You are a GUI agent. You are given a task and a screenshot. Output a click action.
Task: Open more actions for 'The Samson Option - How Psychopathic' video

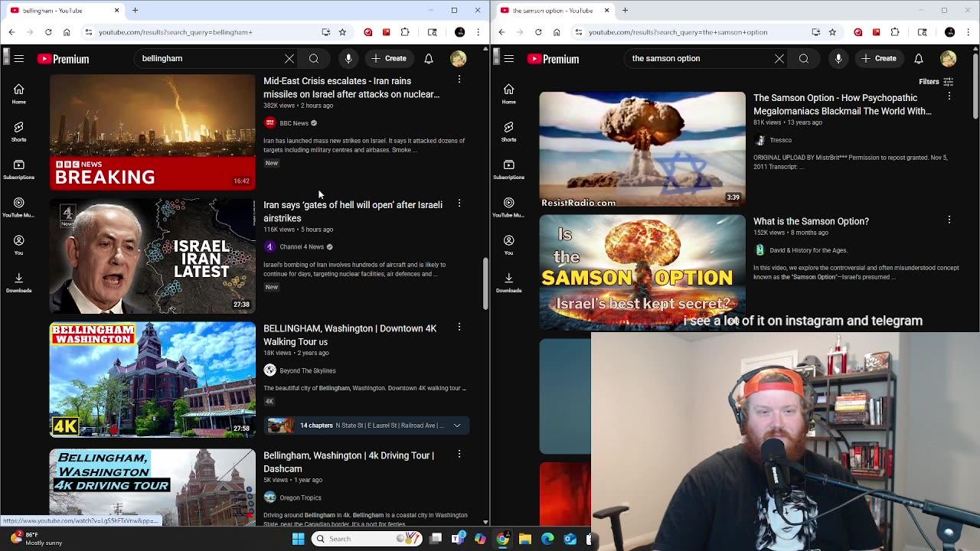tap(949, 96)
